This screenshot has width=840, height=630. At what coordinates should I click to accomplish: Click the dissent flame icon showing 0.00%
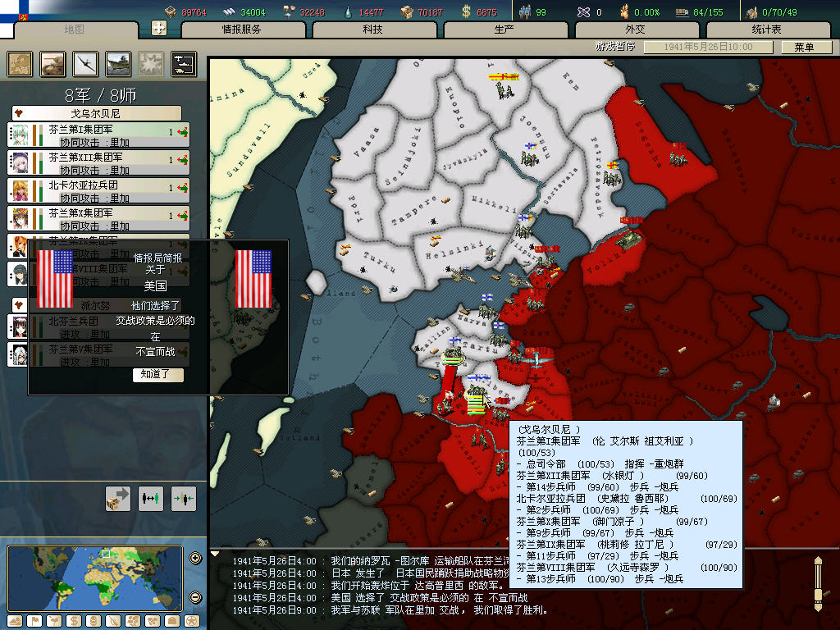(624, 11)
